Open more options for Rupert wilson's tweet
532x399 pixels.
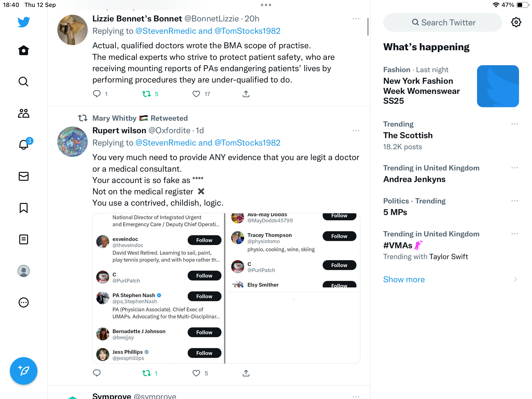tap(356, 131)
